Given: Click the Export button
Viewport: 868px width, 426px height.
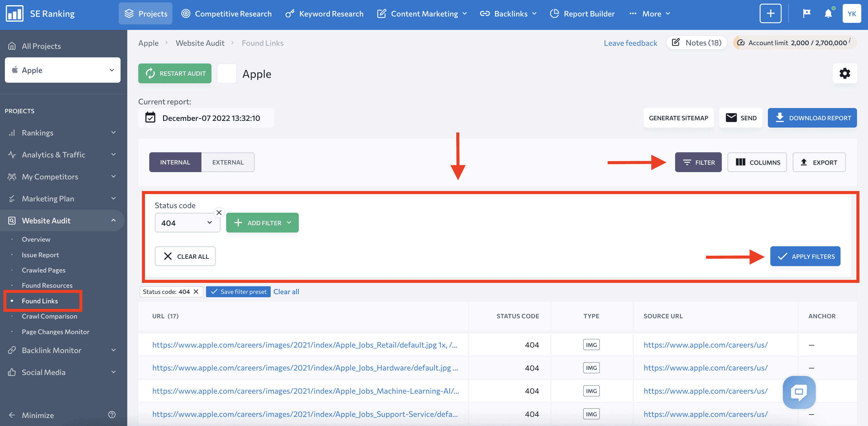Looking at the screenshot, I should coord(819,162).
